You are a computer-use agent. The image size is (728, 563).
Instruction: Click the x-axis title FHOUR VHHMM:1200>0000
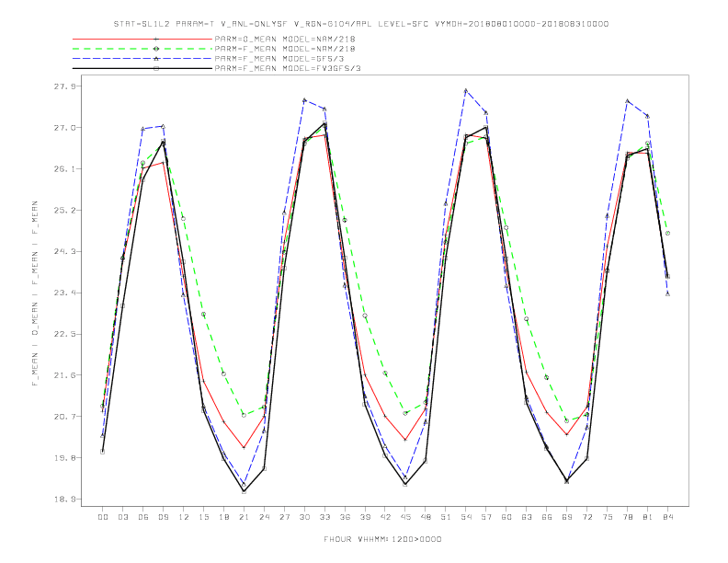[x=382, y=539]
